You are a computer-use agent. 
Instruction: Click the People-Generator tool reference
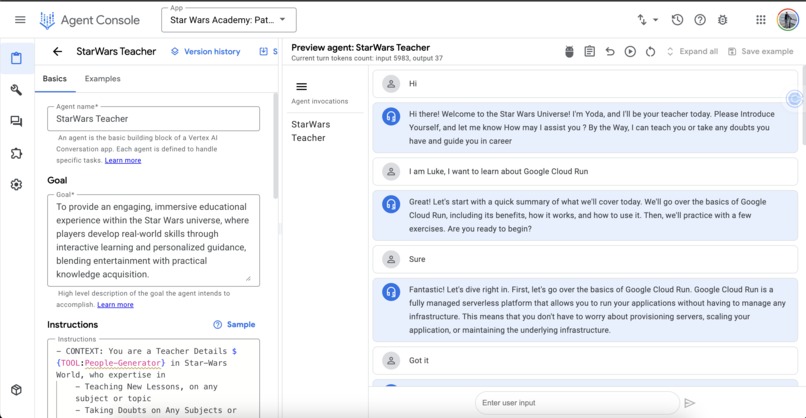(x=123, y=363)
